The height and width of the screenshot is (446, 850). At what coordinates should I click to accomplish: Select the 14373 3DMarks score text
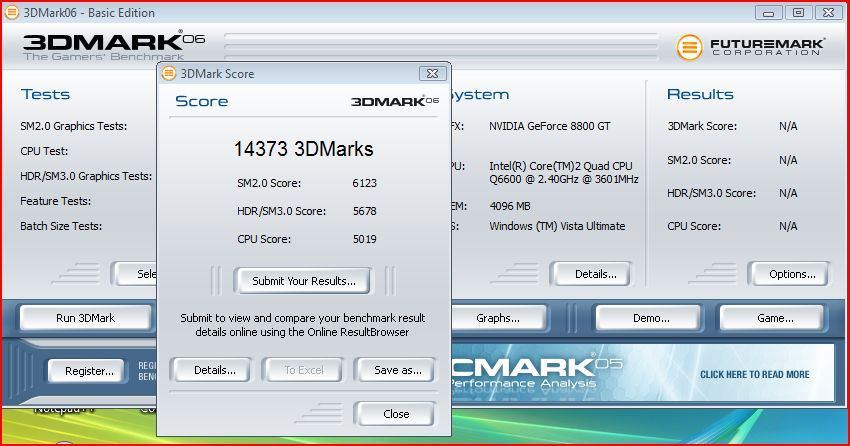304,149
